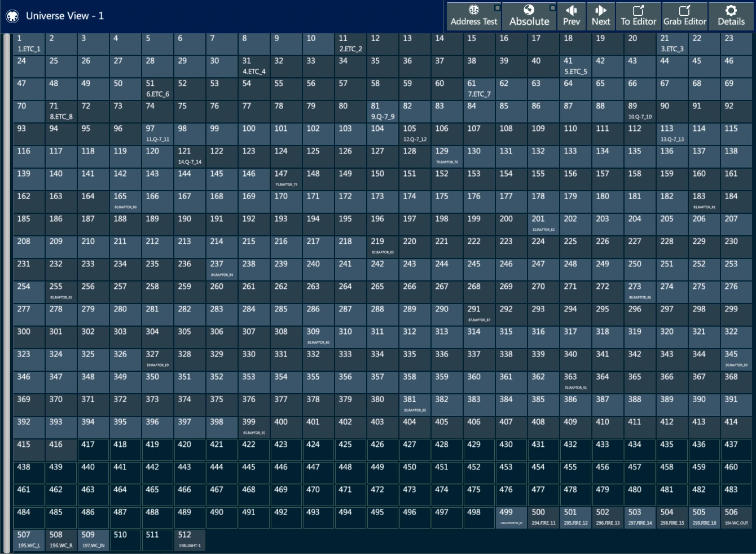Open the Details settings gear
This screenshot has width=756, height=554.
731,16
